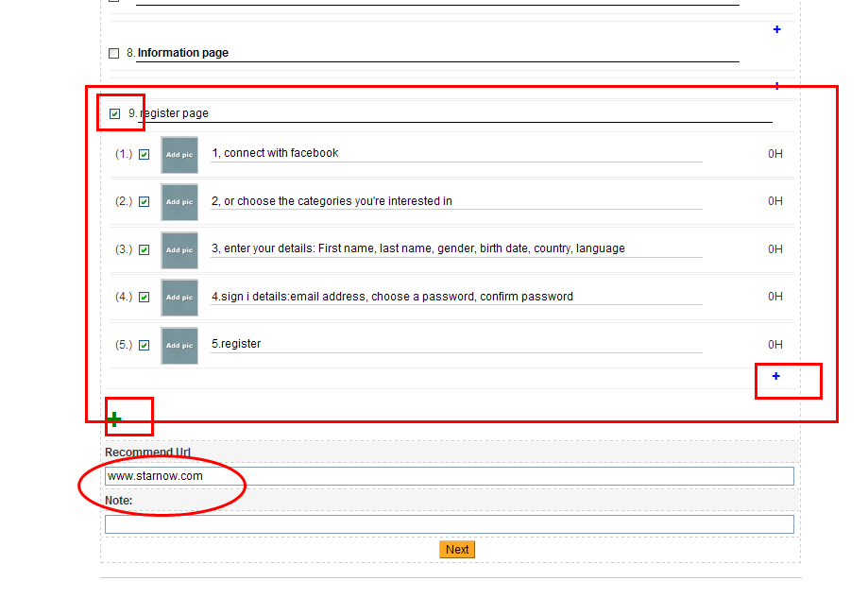This screenshot has width=868, height=598.
Task: Click the Recommend Url label
Action: point(147,453)
